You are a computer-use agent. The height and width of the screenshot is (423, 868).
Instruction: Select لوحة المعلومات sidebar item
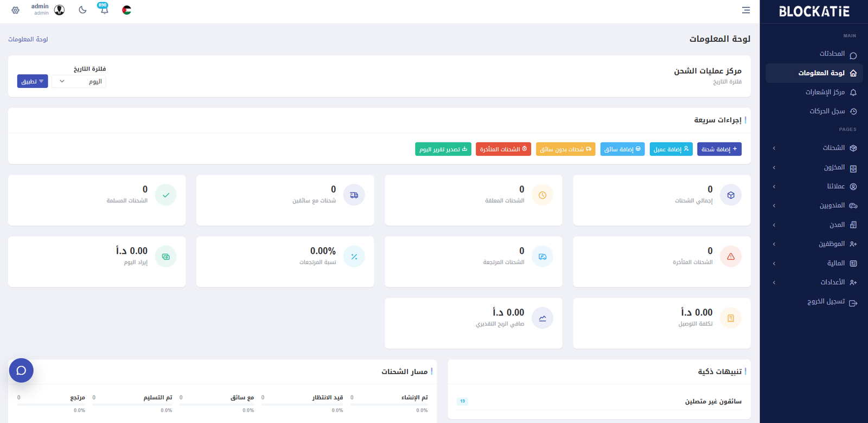tap(814, 73)
